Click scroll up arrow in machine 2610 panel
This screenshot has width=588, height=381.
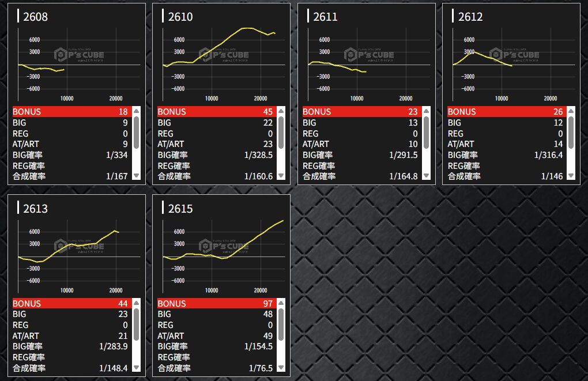281,111
